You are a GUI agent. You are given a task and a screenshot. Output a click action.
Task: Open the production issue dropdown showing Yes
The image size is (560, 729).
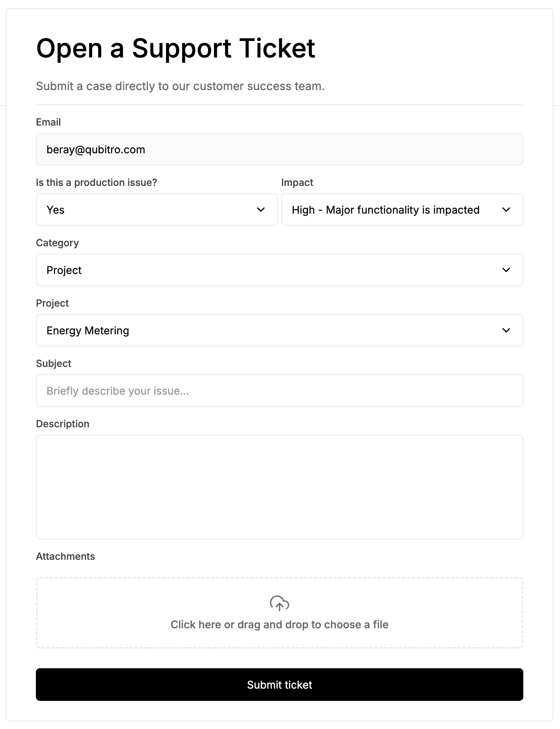point(157,210)
